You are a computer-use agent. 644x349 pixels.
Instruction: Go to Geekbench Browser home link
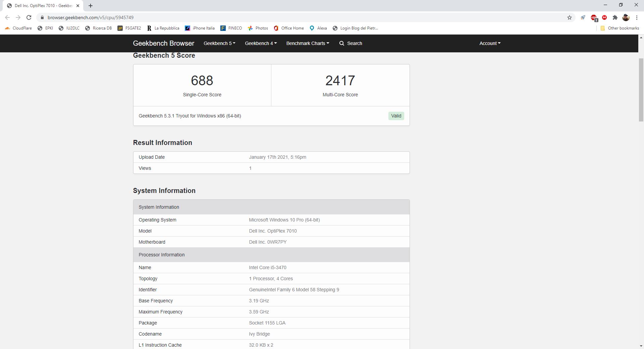tap(163, 43)
